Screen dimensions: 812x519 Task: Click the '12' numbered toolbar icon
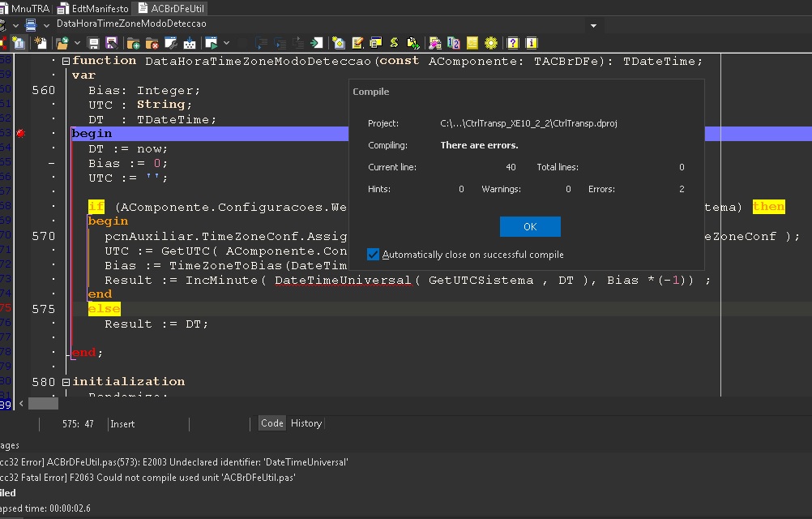(454, 43)
